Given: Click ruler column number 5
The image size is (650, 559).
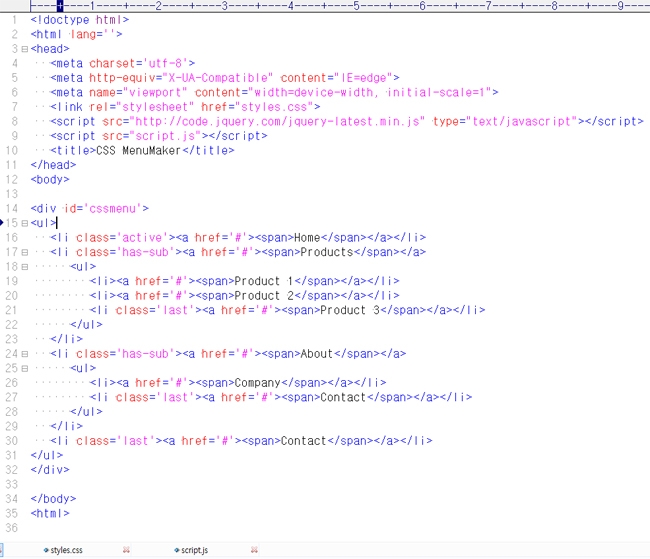Looking at the screenshot, I should point(356,6).
